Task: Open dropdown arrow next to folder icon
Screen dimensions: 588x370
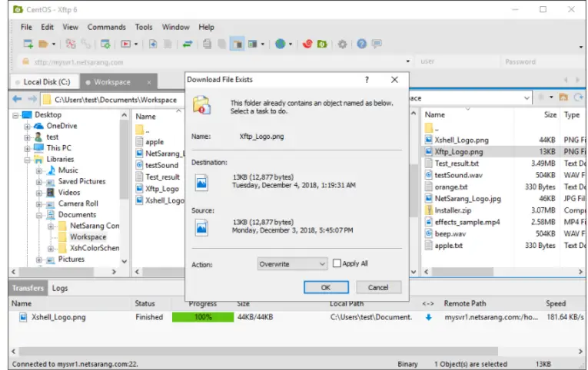Action: [54, 45]
